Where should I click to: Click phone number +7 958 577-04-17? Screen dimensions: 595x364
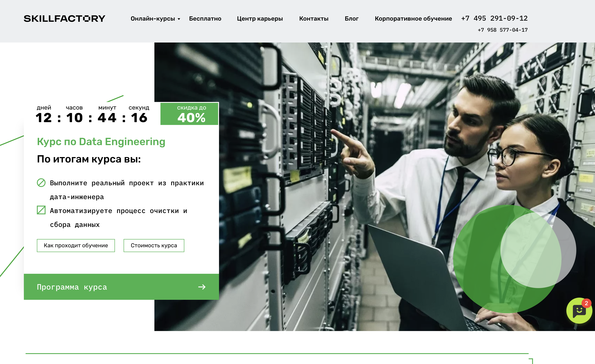tap(502, 30)
